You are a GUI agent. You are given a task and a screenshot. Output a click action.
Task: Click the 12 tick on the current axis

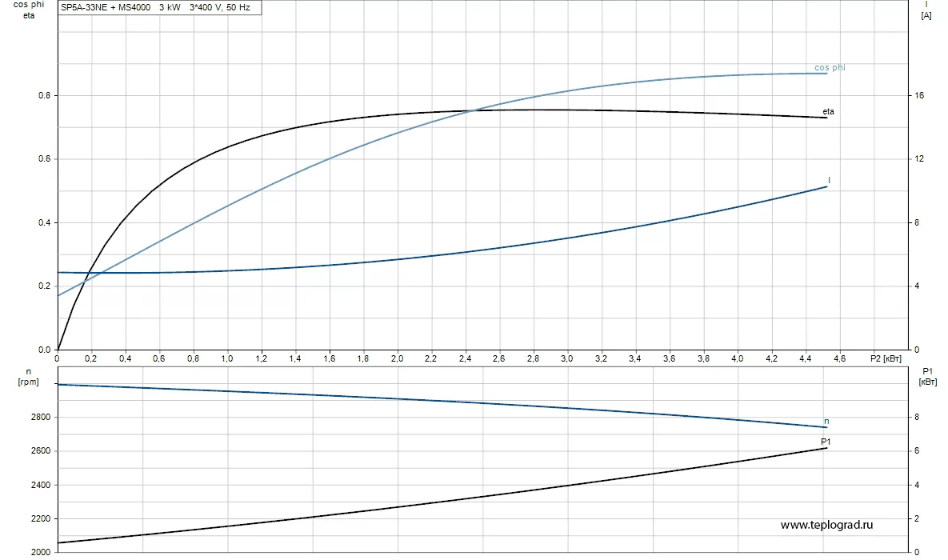click(919, 159)
